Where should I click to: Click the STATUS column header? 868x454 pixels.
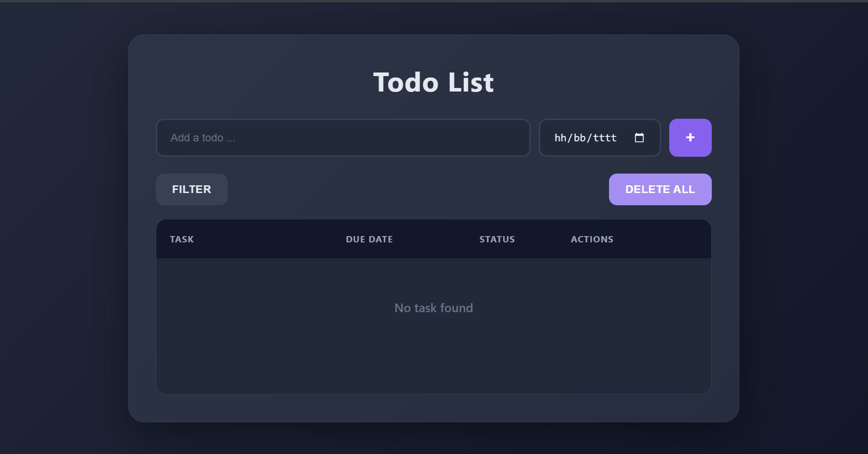pos(497,239)
